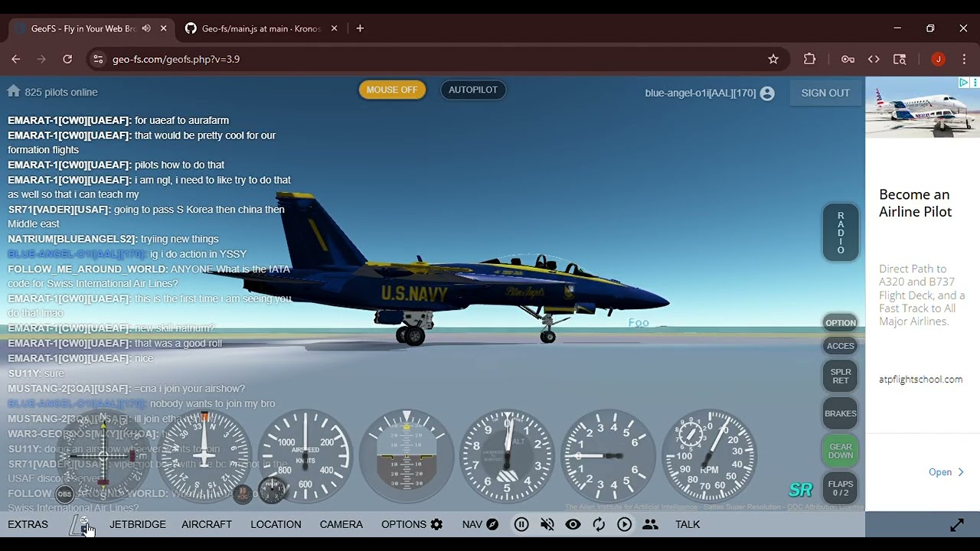Open the CAMERA menu

(x=341, y=524)
